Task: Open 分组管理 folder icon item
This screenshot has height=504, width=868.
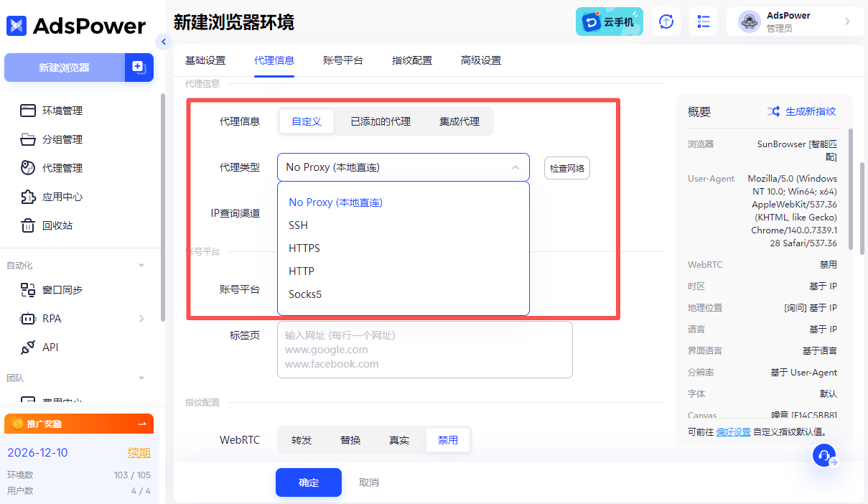Action: click(x=62, y=139)
